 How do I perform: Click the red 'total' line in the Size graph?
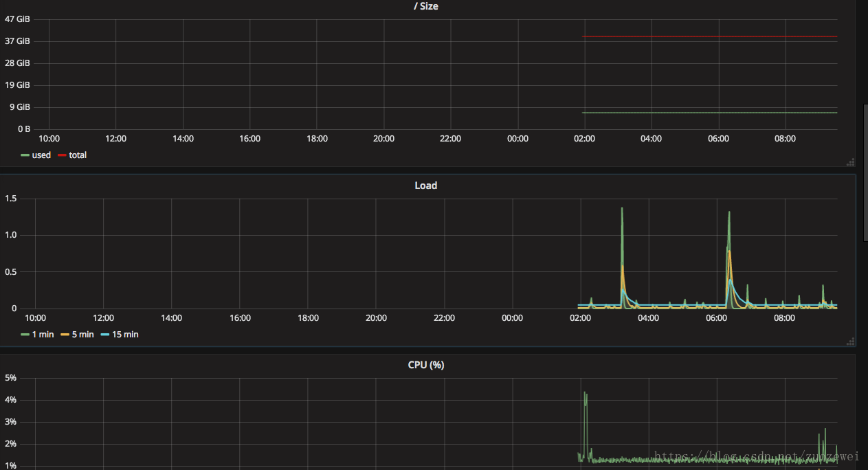[x=710, y=36]
